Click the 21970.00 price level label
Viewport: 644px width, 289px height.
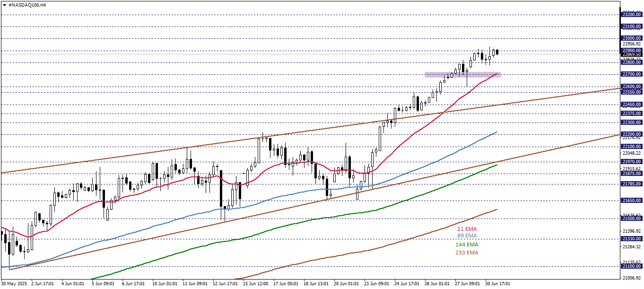[632, 162]
